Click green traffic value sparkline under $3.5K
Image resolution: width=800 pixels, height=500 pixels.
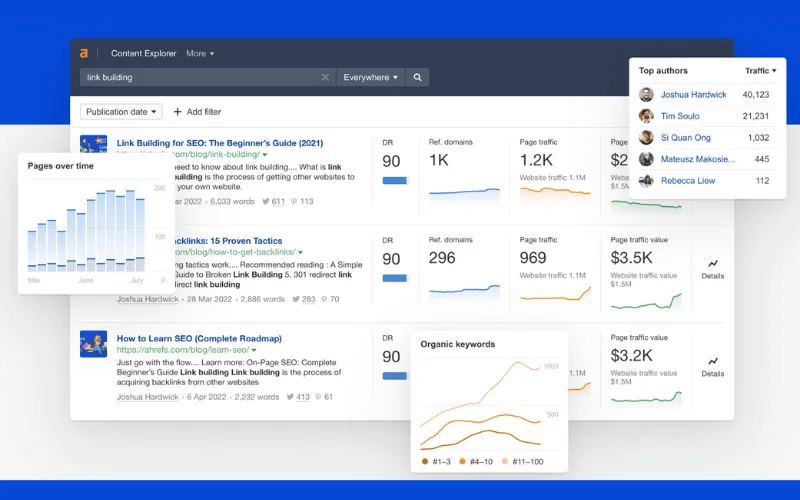coord(646,302)
